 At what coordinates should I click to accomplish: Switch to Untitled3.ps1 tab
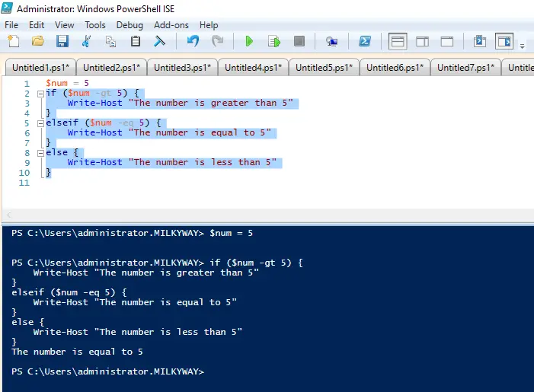[x=182, y=68]
